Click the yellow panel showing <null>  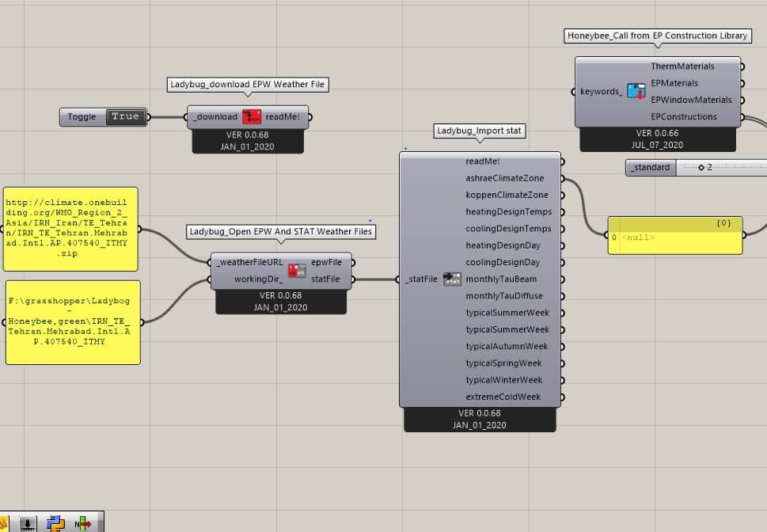pyautogui.click(x=675, y=235)
